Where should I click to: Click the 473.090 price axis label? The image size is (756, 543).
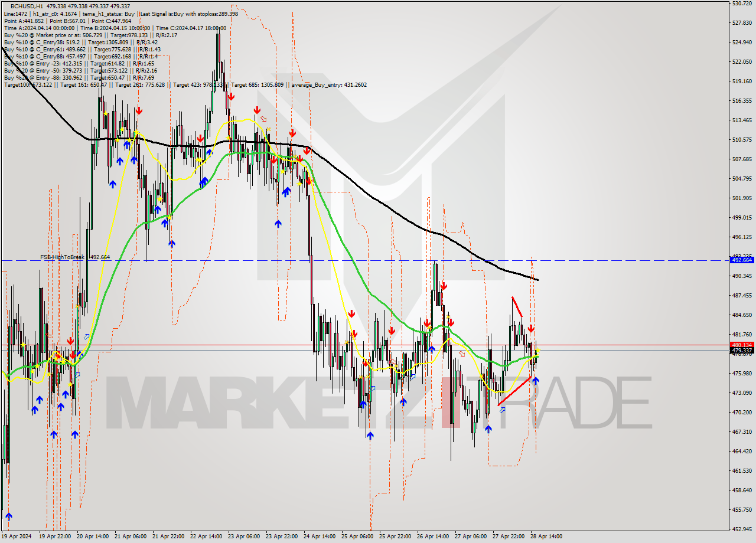(742, 393)
